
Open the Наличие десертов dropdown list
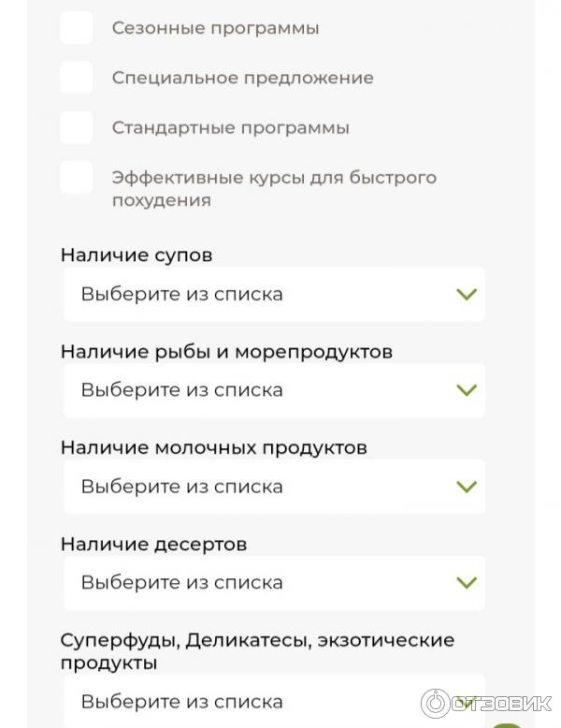pos(274,582)
